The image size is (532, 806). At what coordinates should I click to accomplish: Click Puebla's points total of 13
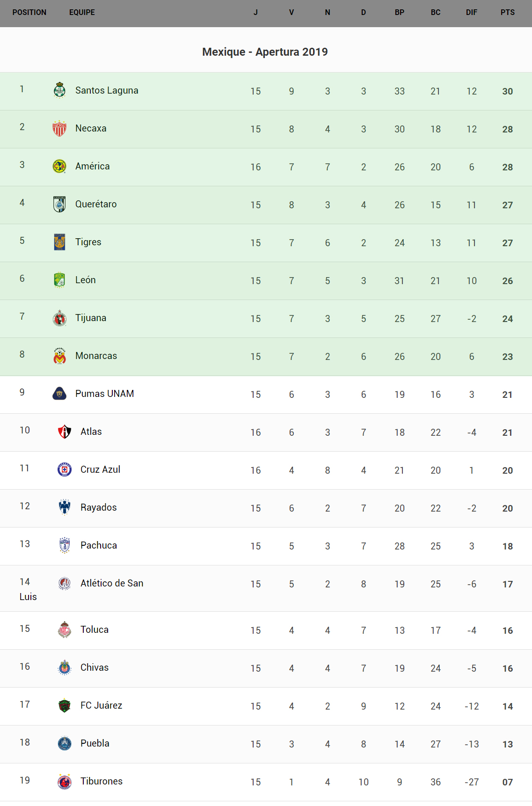tap(507, 744)
